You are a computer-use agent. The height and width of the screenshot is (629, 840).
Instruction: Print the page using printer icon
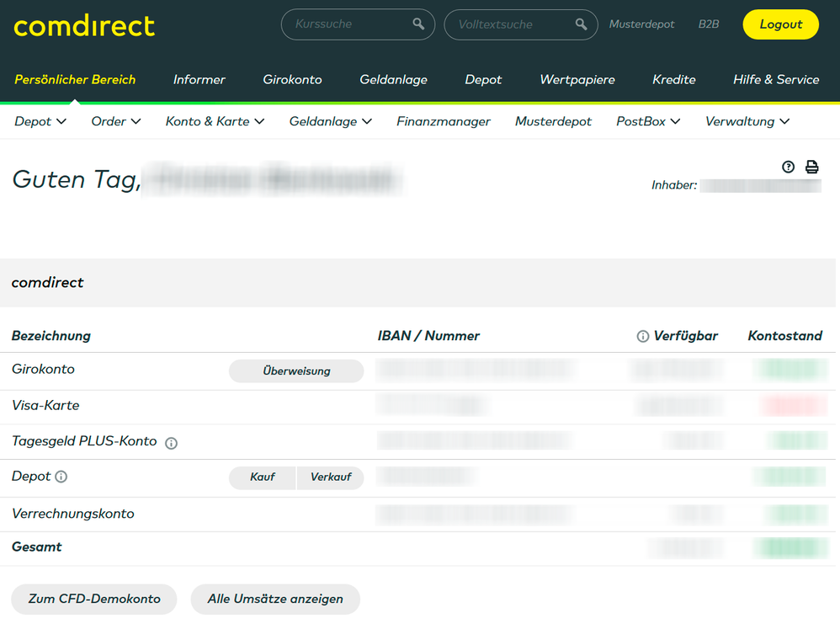point(811,167)
